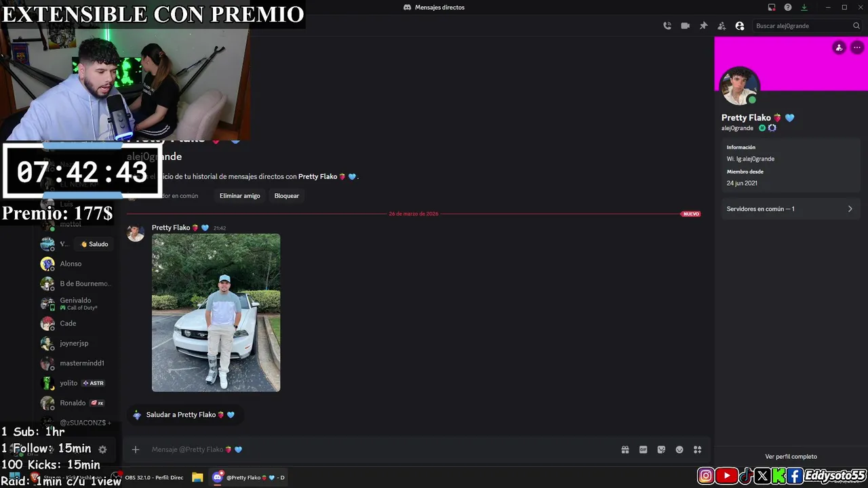The height and width of the screenshot is (488, 868).
Task: Click 'Ver perfil completo'
Action: pyautogui.click(x=791, y=457)
